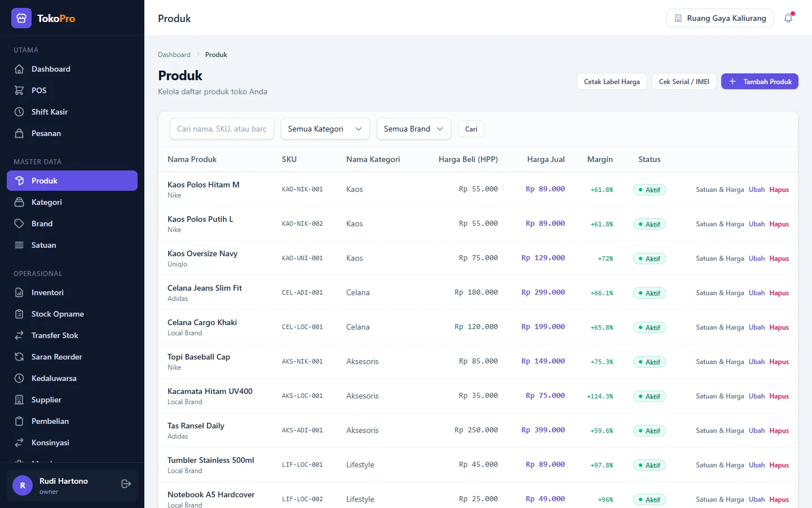Click margin value +72% for Kaos Oversize Navy
Screen dimensions: 812x508
coord(606,259)
